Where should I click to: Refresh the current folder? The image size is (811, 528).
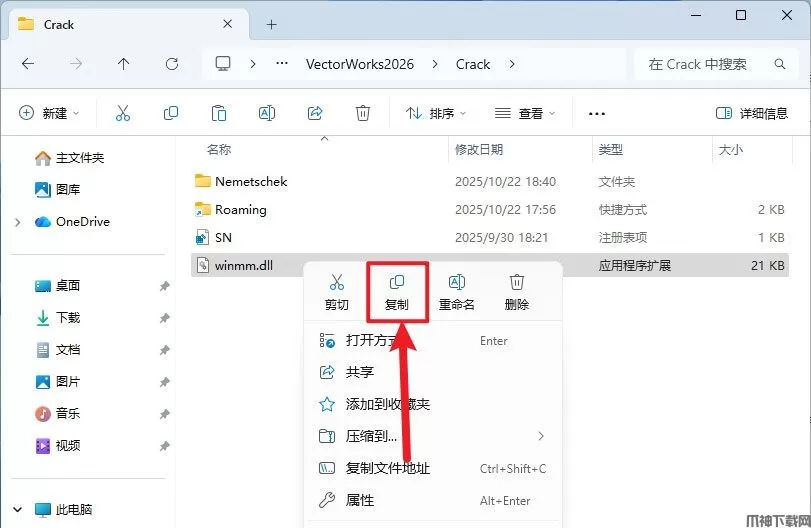click(172, 64)
